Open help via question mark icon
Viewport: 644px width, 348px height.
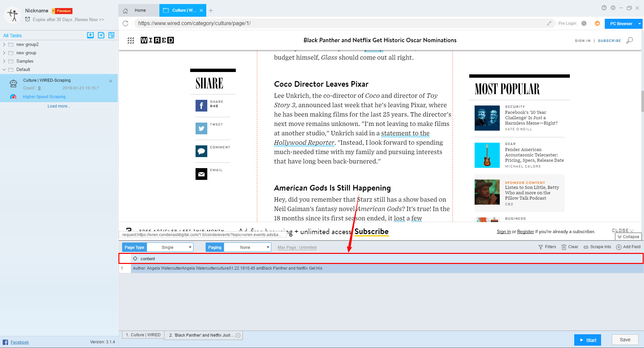(604, 8)
